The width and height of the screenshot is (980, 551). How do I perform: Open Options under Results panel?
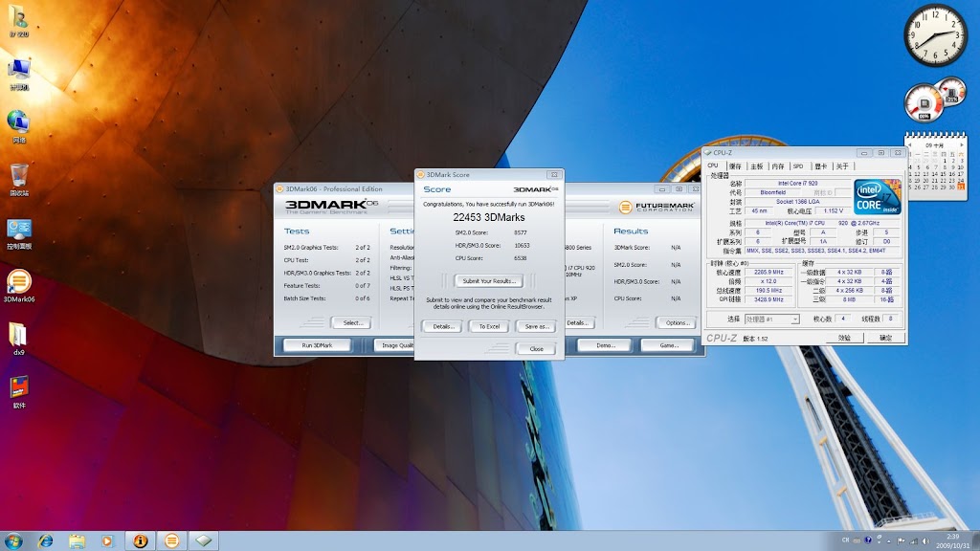pyautogui.click(x=675, y=322)
